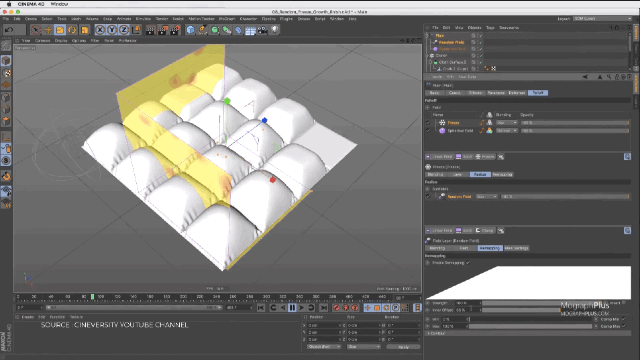Open the viewport Cameras menu
Viewport: 640px width, 360px height.
point(42,41)
